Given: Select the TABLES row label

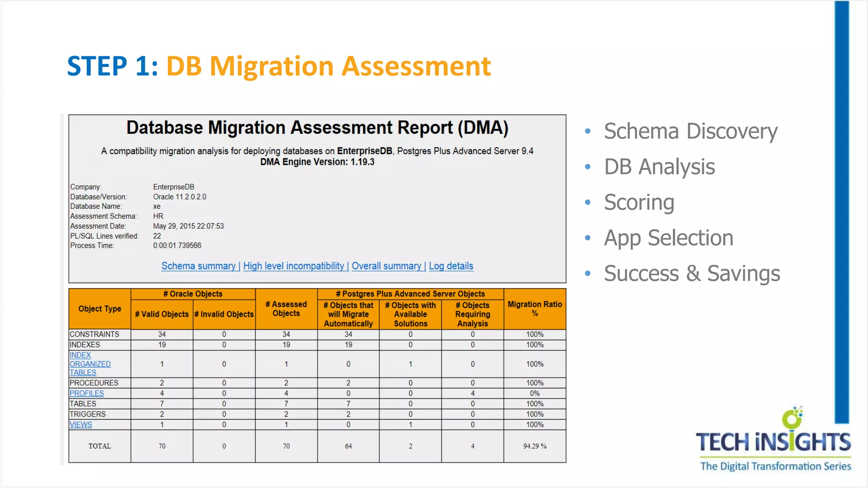Looking at the screenshot, I should pyautogui.click(x=83, y=404).
